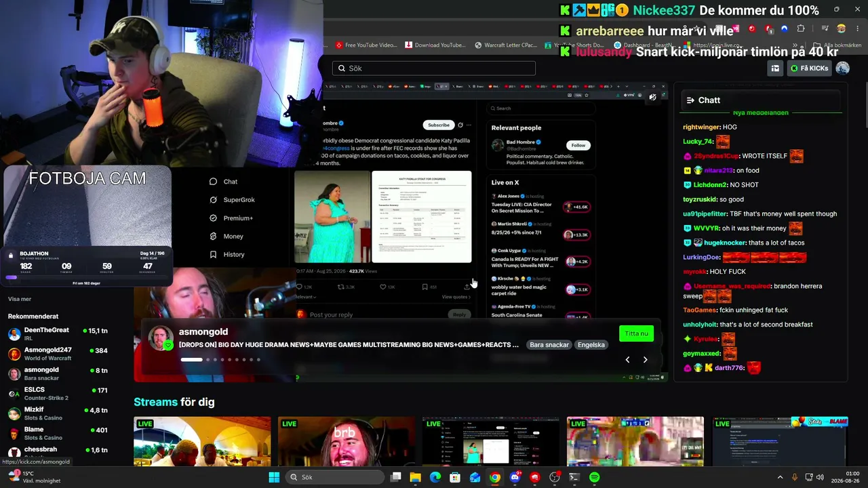Open the Free YouTube Video bookmark
The height and width of the screenshot is (488, 868).
[x=366, y=45]
